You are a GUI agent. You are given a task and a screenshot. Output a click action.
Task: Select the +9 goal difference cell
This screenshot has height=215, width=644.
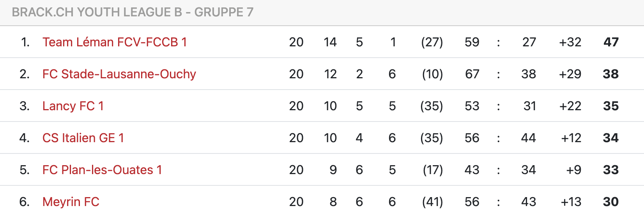pos(574,170)
